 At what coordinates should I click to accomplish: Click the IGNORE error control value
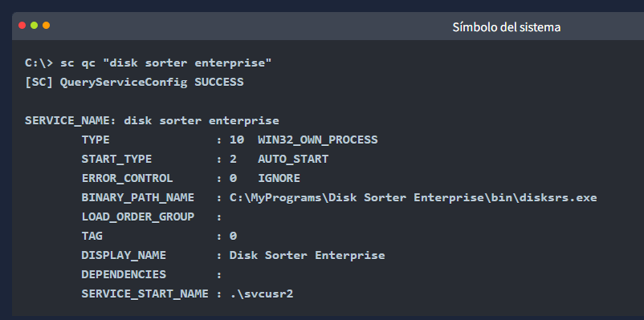(x=279, y=179)
